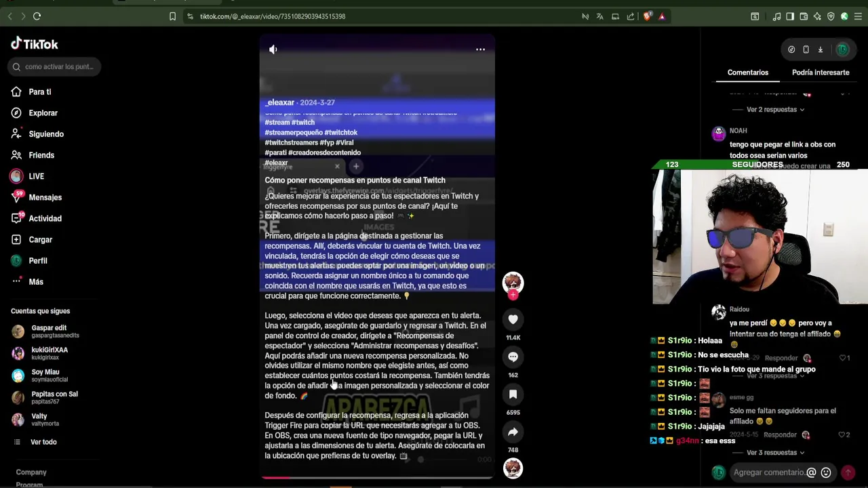Like Raidou's comment with the heart
868x488 pixels.
coord(842,358)
